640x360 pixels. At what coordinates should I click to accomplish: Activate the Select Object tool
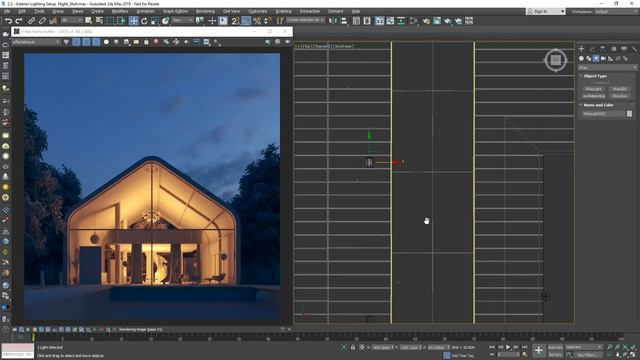click(x=89, y=21)
